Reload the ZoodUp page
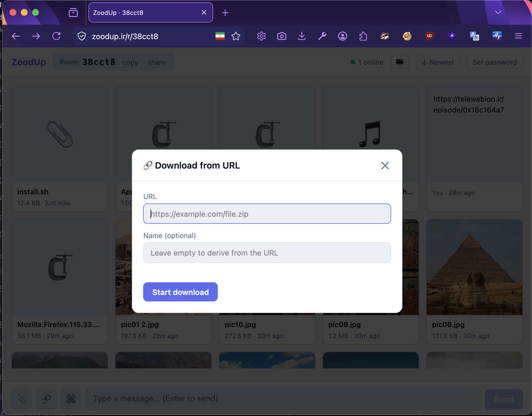Viewport: 532px width, 416px height. tap(56, 36)
